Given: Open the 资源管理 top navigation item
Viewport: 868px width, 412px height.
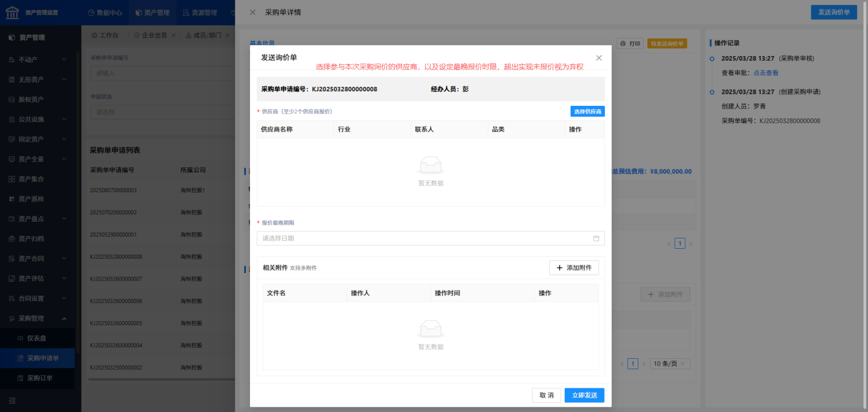Looking at the screenshot, I should coord(200,12).
